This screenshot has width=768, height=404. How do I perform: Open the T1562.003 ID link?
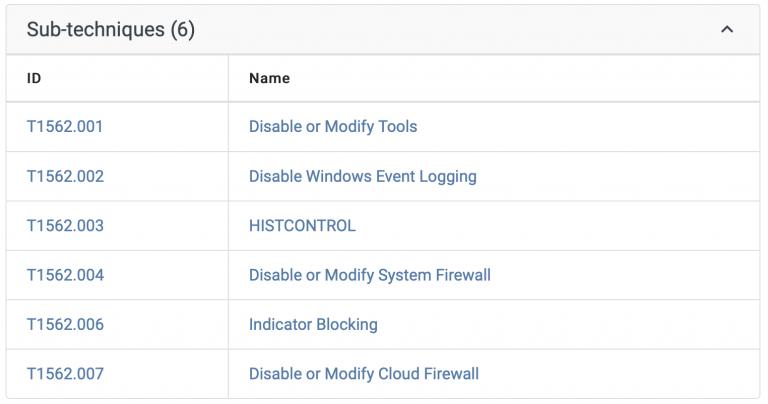pos(65,226)
